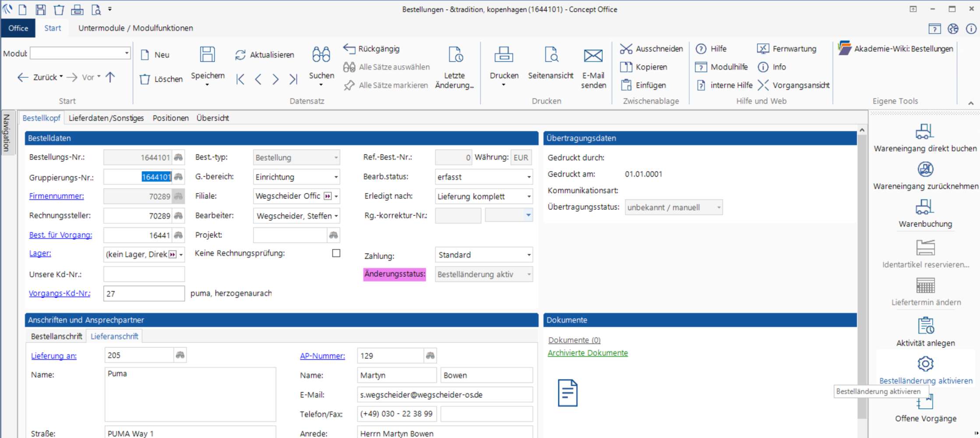Click the Unsere Kd-Nr. input field
The height and width of the screenshot is (438, 980).
144,274
